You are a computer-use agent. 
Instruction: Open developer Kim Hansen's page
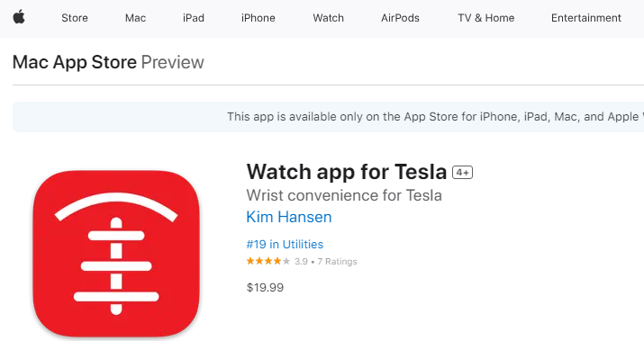tap(289, 217)
